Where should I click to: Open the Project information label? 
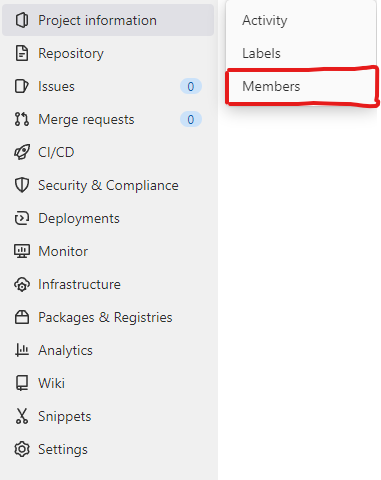pos(97,20)
